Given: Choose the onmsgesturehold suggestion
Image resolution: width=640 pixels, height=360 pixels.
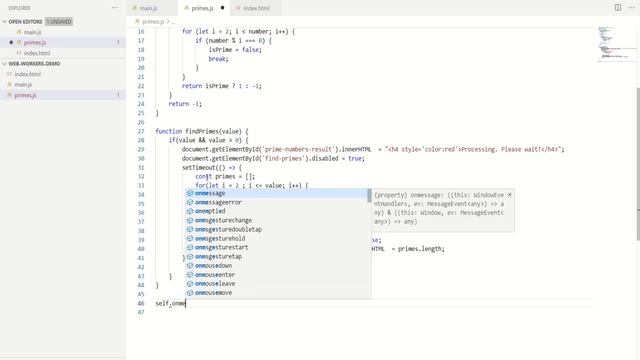Looking at the screenshot, I should (277, 238).
